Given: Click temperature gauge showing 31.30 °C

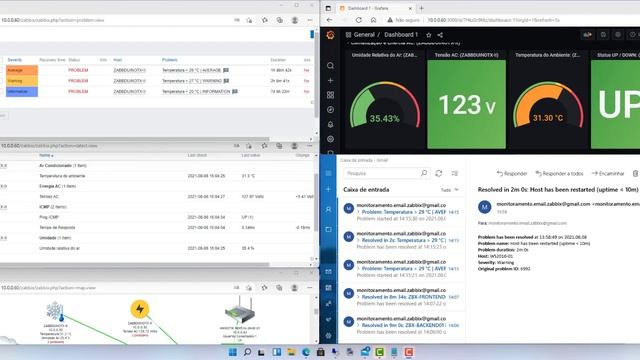Looking at the screenshot, I should tap(548, 105).
